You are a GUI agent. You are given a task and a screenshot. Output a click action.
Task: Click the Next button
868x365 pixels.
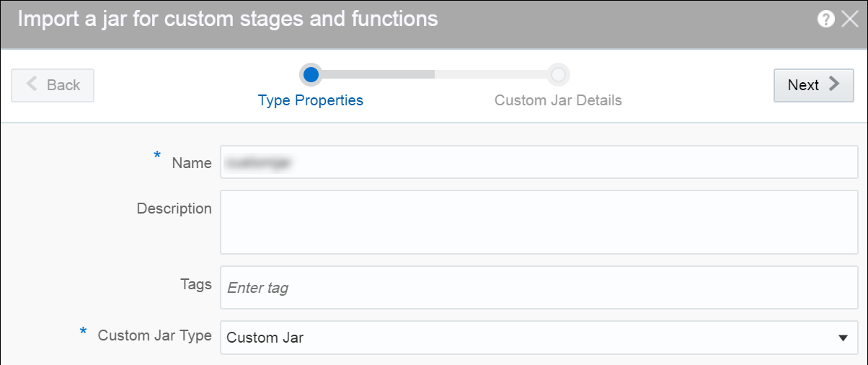pyautogui.click(x=813, y=85)
